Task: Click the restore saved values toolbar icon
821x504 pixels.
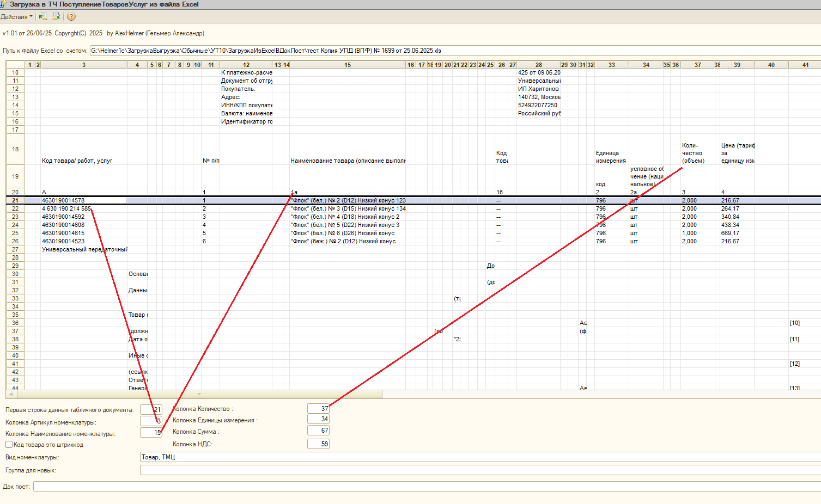Action: [43, 17]
